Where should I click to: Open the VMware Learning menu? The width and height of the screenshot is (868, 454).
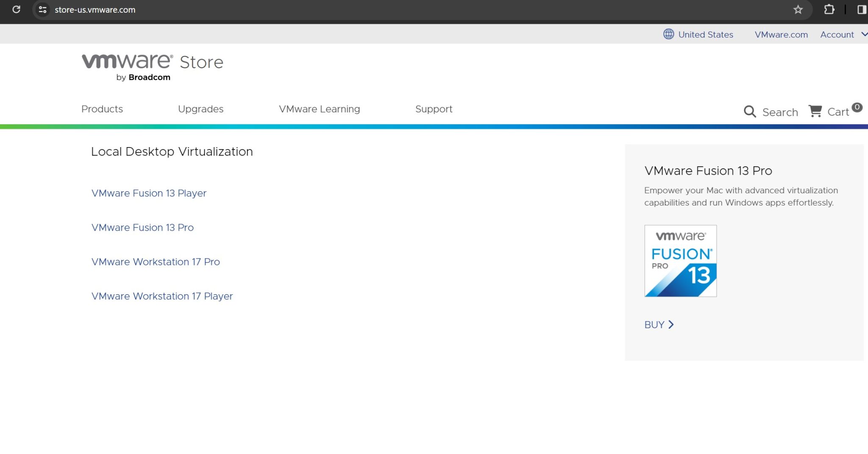pos(319,109)
